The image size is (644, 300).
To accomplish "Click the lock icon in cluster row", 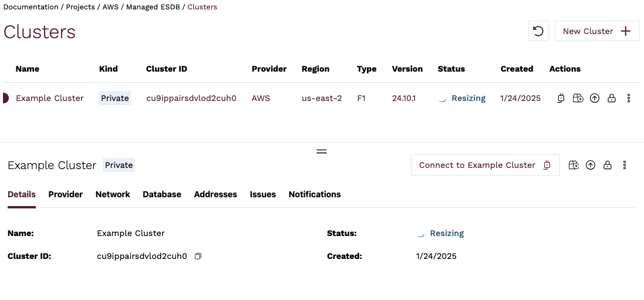I will [x=612, y=99].
